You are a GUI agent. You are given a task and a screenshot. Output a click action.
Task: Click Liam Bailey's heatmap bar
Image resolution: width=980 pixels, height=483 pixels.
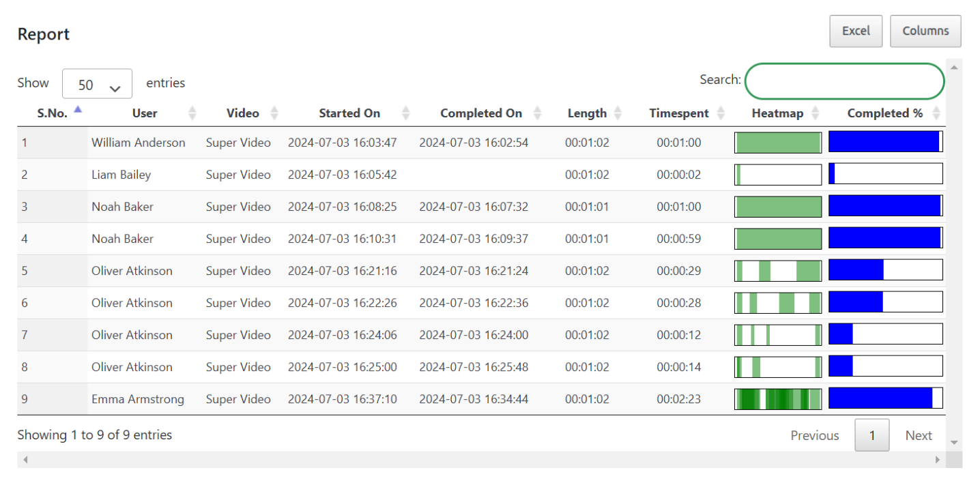(x=778, y=175)
